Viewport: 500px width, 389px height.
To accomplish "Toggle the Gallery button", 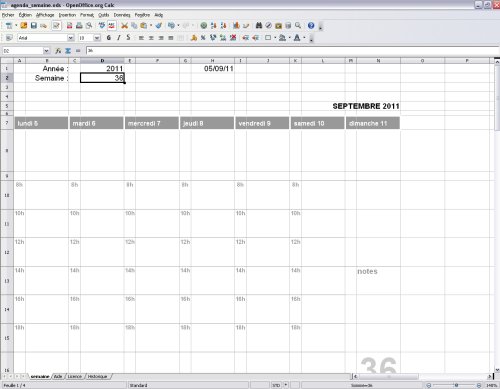I will tap(278, 26).
